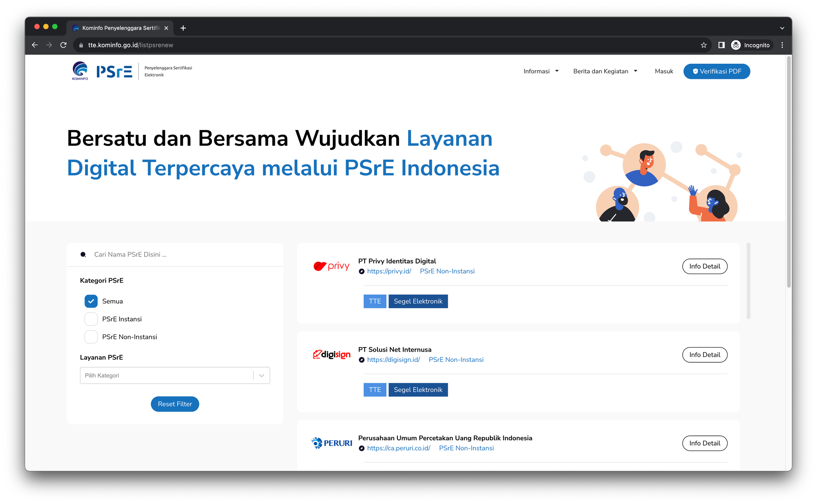Screen dimensions: 817x504
Task: Click PT Privy Identitas Digital title
Action: pos(397,261)
